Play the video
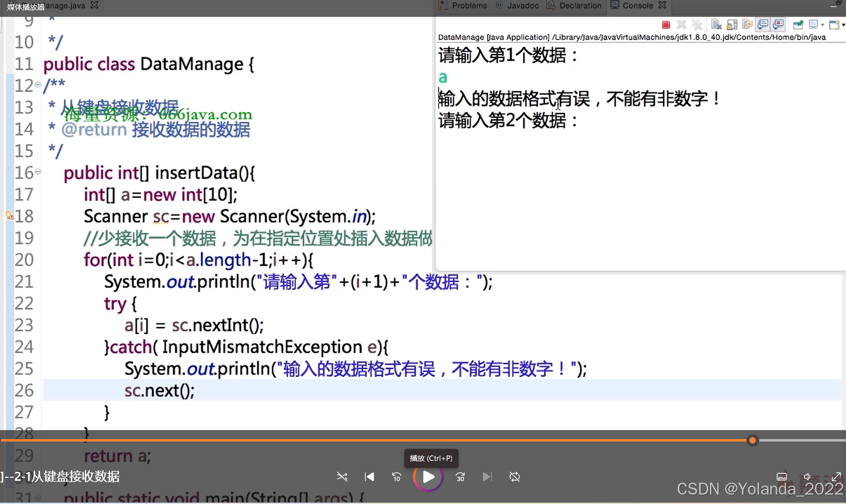 (x=428, y=477)
